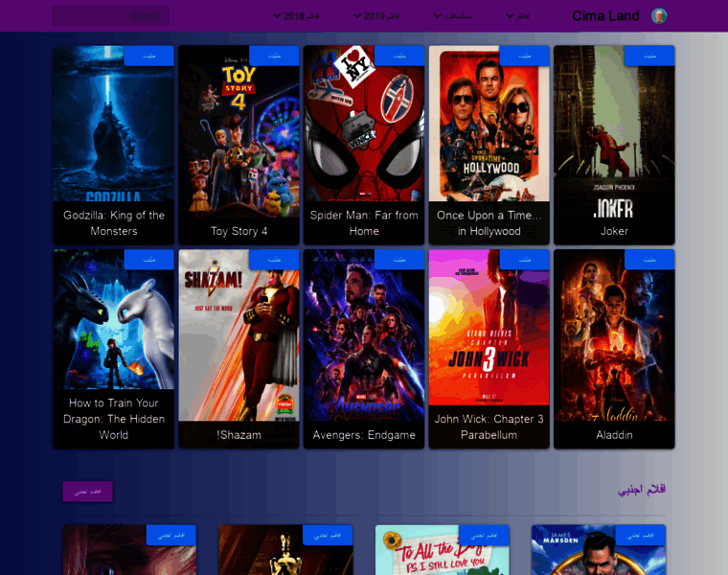Open the golden Oscar statue poster
This screenshot has width=728, height=575.
tap(286, 550)
